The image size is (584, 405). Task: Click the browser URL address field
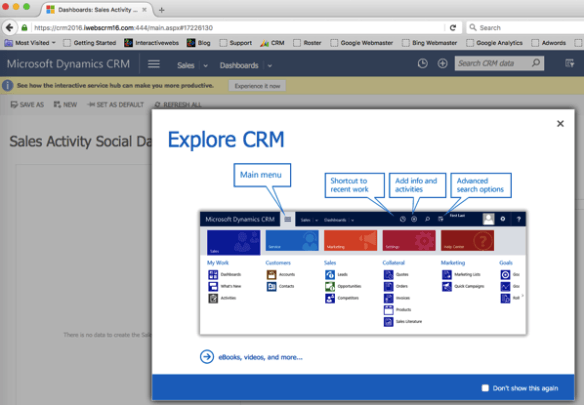[x=238, y=28]
